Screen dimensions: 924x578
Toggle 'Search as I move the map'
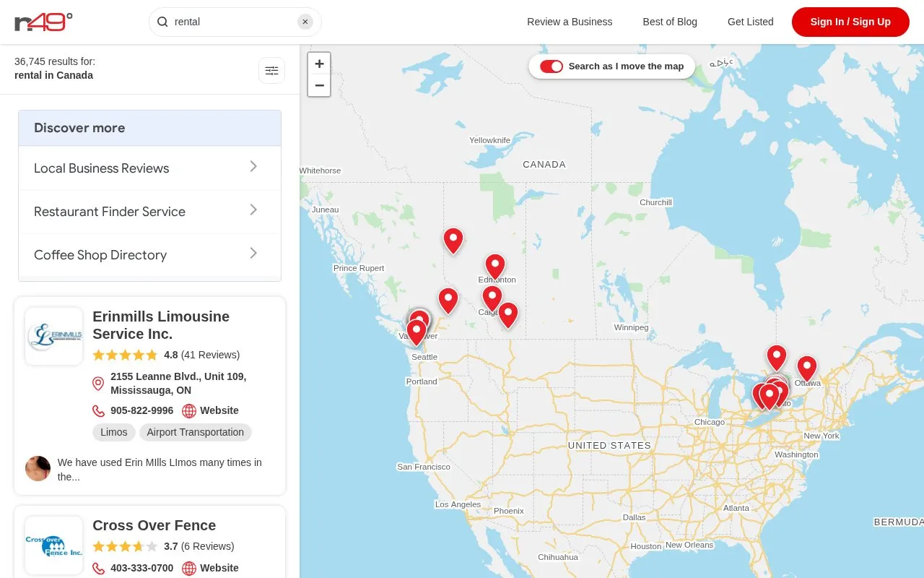point(552,66)
